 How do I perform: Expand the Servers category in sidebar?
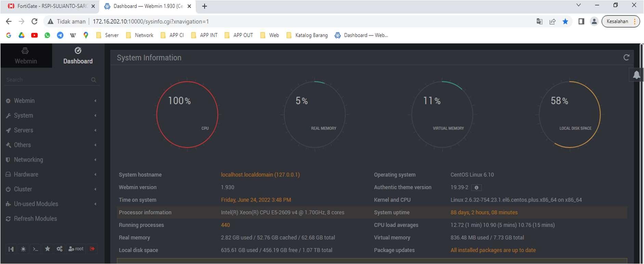click(x=51, y=130)
